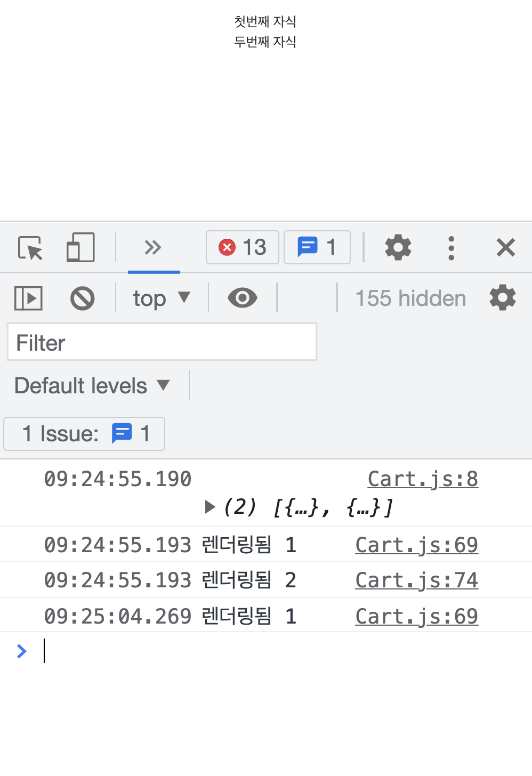Image resolution: width=532 pixels, height=776 pixels.
Task: Open the Default levels dropdown
Action: (x=92, y=385)
